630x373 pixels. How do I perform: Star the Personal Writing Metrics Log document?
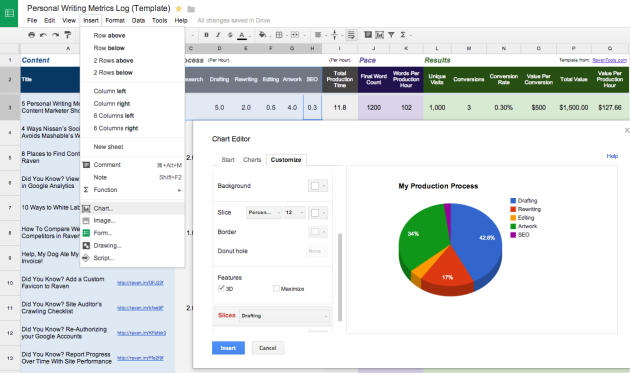tap(178, 8)
